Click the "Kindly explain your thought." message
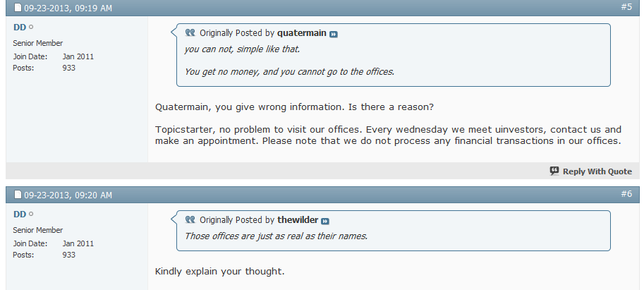The image size is (644, 290). tap(219, 271)
